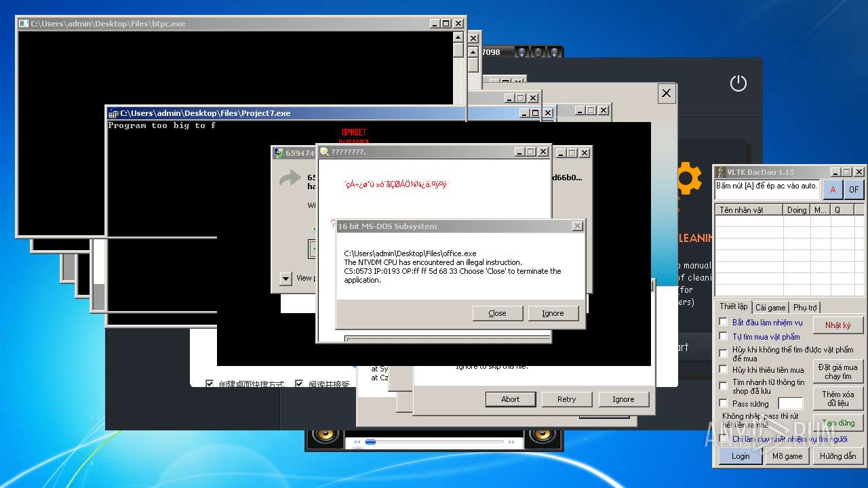Click the 'Doing' column header
The width and height of the screenshot is (868, 488).
[797, 210]
